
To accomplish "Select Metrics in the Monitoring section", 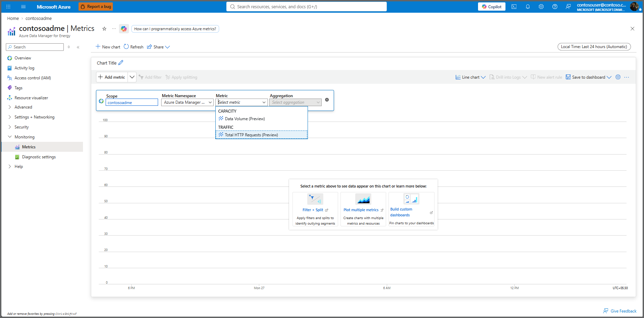I will (43, 147).
